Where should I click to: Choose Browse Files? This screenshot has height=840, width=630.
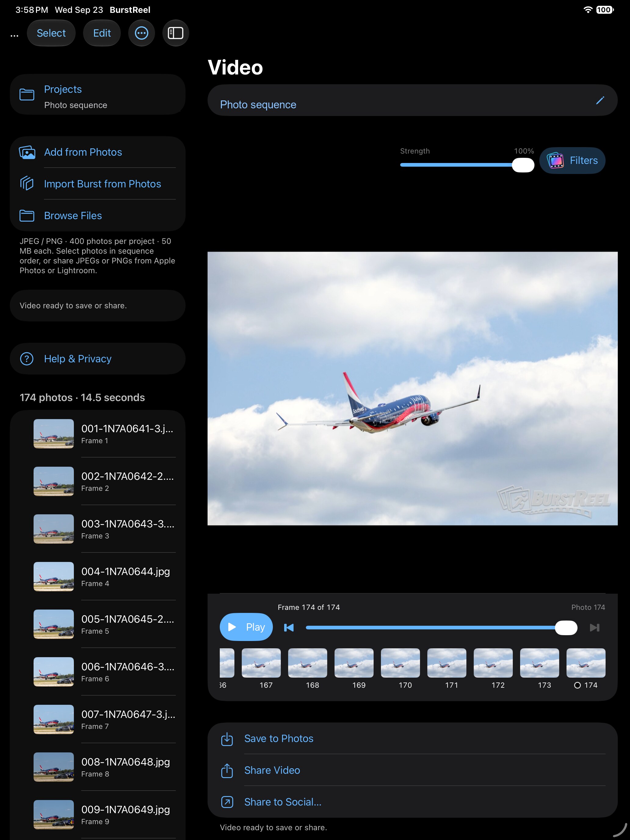(x=98, y=216)
